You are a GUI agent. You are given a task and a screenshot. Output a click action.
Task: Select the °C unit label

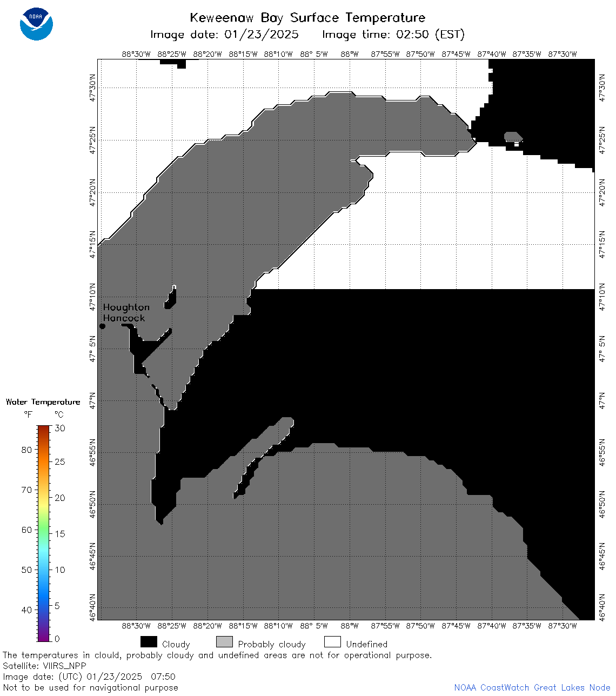coord(59,414)
